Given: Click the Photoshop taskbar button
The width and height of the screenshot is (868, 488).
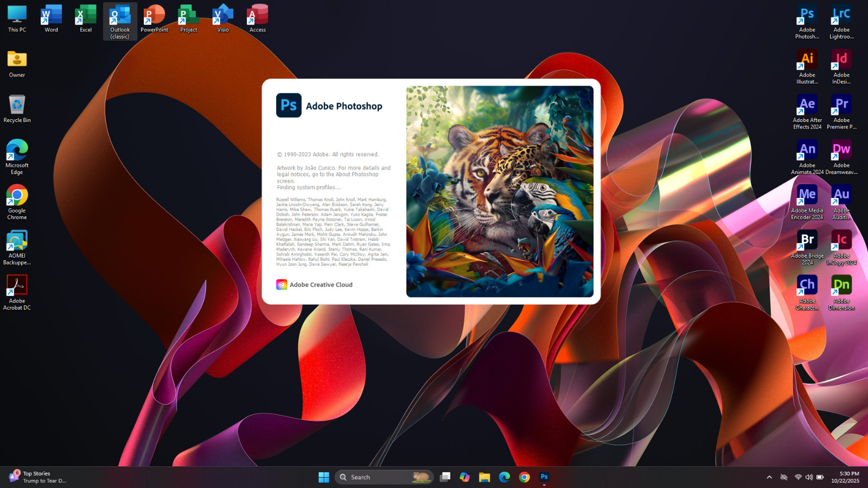Looking at the screenshot, I should tap(544, 477).
